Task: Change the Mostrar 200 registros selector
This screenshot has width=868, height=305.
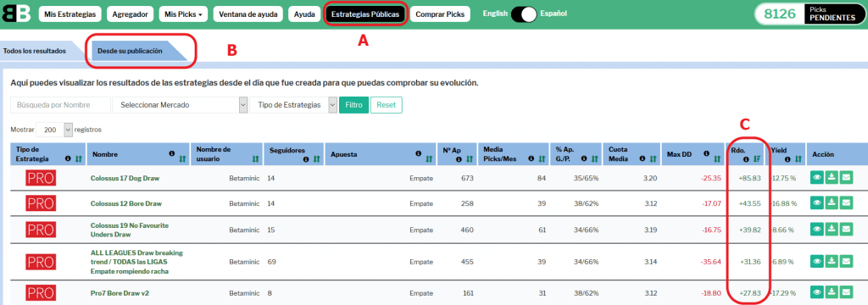Action: click(x=54, y=130)
